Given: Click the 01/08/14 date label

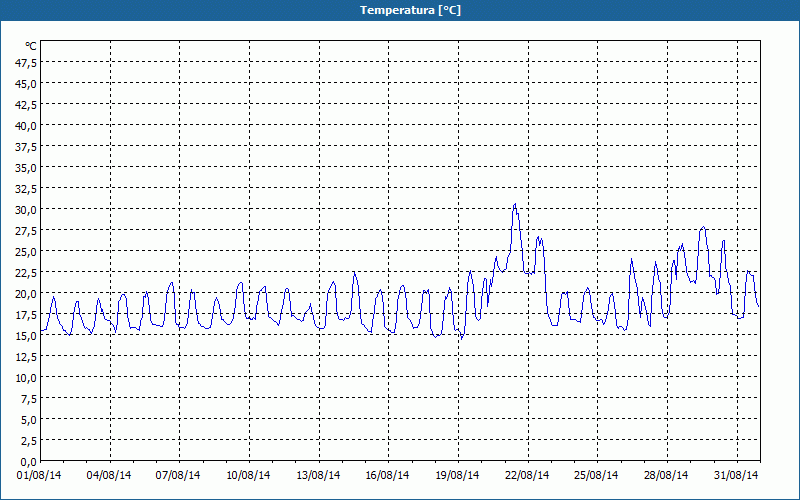Looking at the screenshot, I should [39, 475].
